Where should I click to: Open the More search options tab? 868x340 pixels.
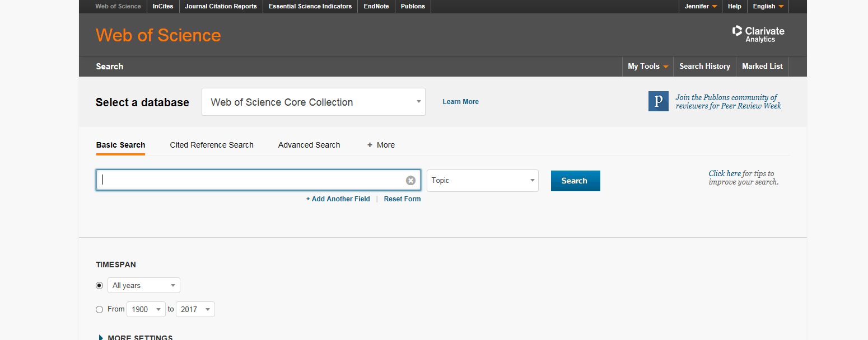[x=381, y=145]
